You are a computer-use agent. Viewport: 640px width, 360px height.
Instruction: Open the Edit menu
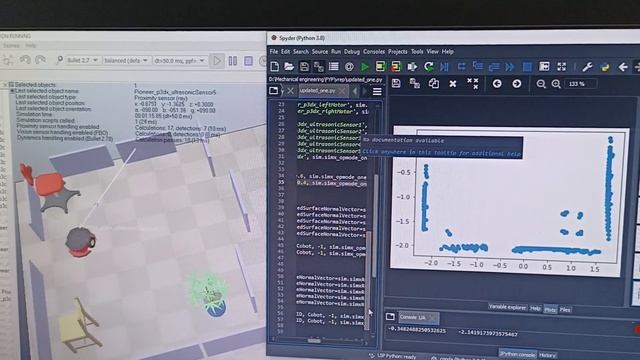(x=285, y=52)
